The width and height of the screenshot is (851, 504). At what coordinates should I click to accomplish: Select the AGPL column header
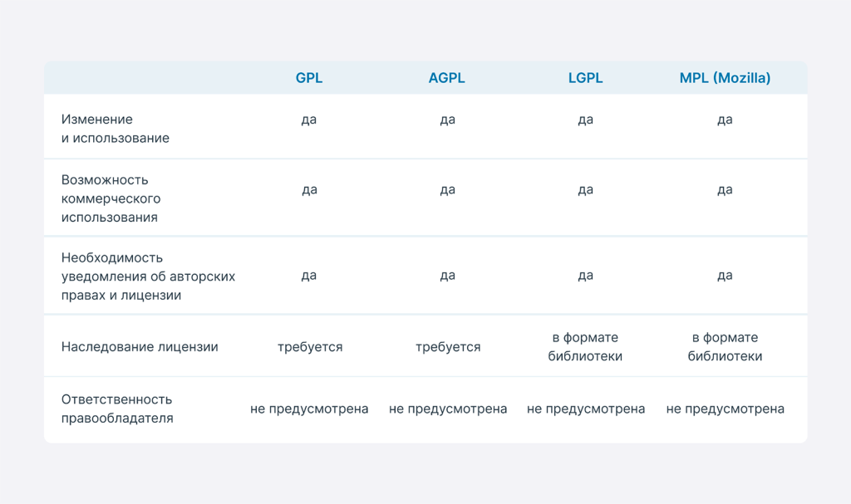(447, 78)
